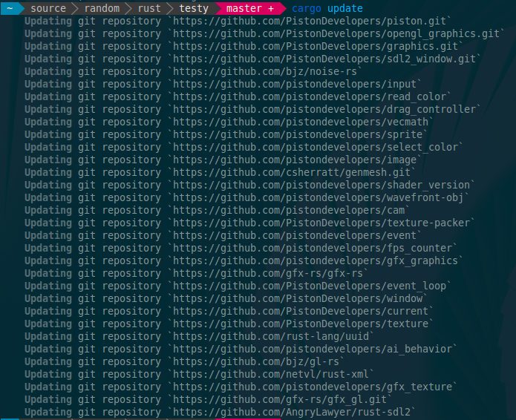516x420 pixels.
Task: Click 'Updating' on the noise-rs line
Action: pos(48,72)
